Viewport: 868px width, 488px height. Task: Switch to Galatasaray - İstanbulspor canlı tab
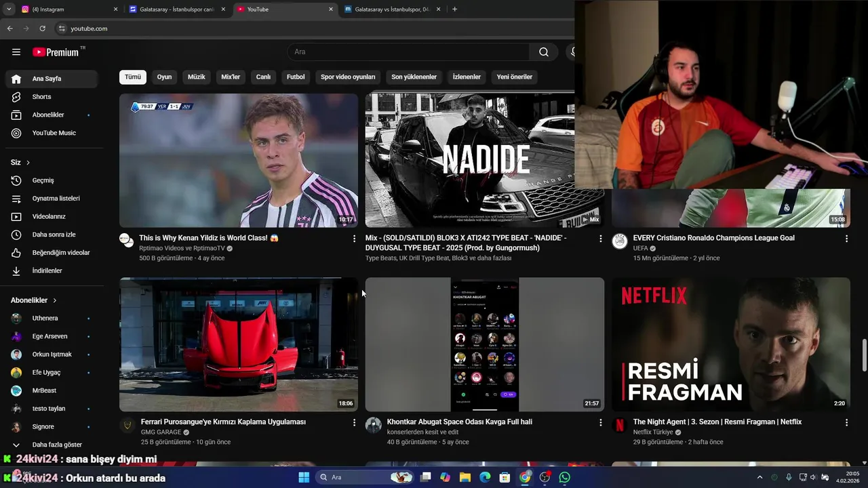pyautogui.click(x=177, y=9)
